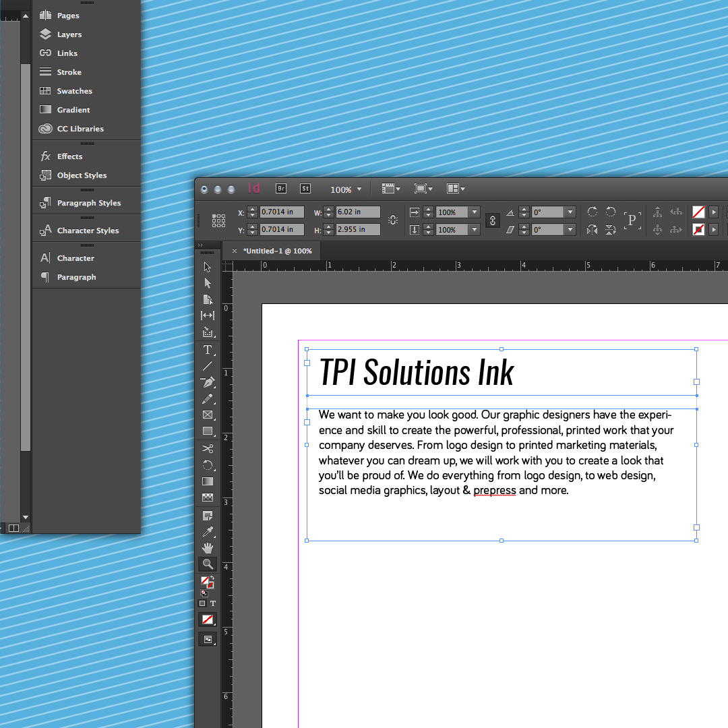Select the Scissors tool
The width and height of the screenshot is (728, 728).
tap(207, 448)
